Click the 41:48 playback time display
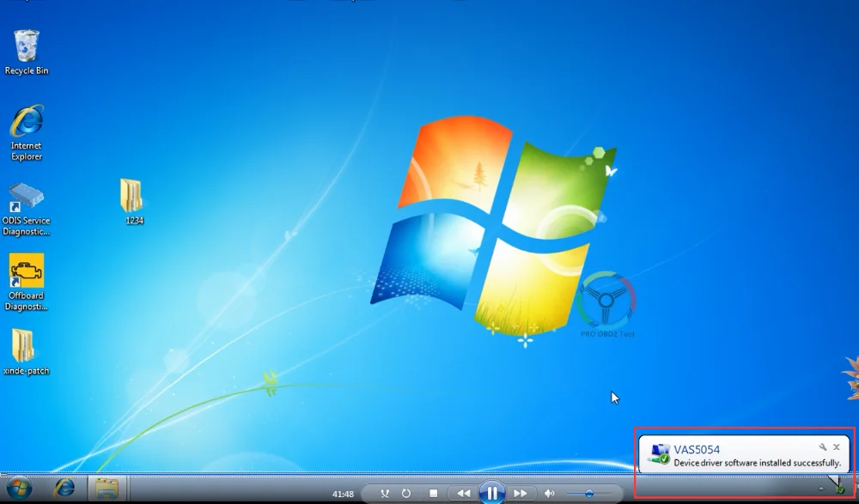Viewport: 859px width, 504px height. [343, 495]
